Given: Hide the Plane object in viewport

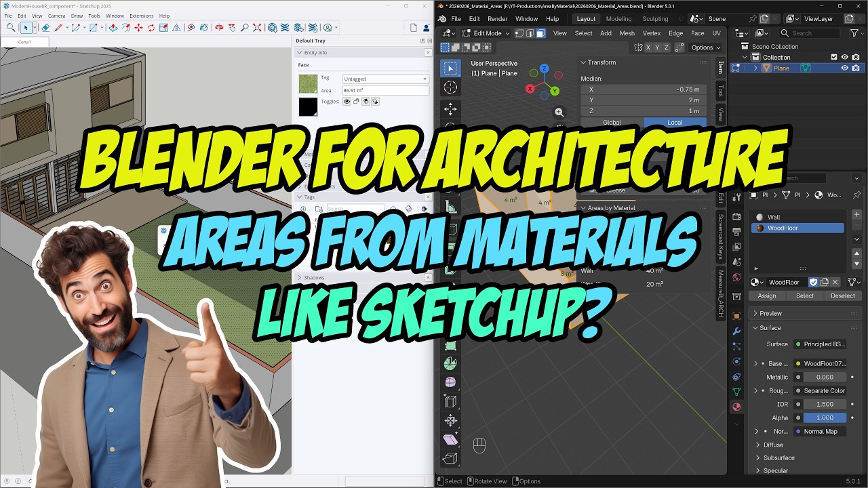Looking at the screenshot, I should [845, 68].
